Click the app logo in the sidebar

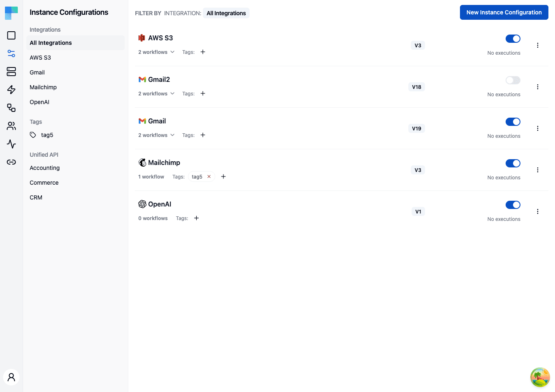point(11,13)
